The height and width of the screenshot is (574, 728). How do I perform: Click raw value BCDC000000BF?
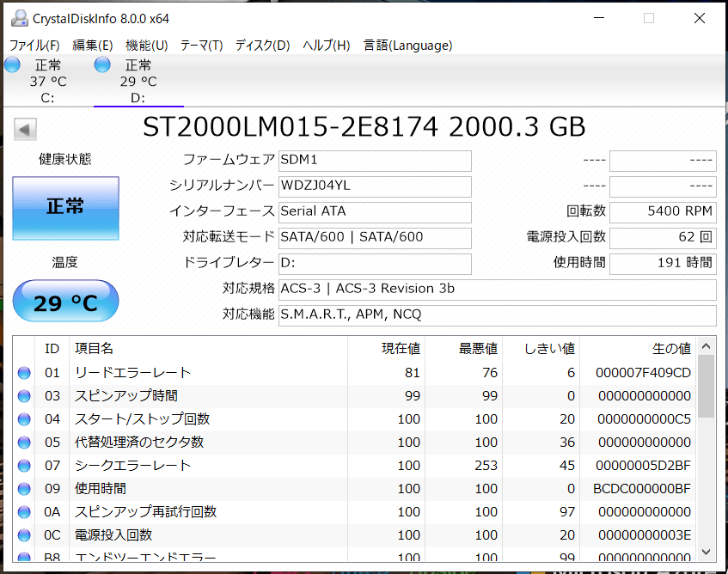point(642,489)
